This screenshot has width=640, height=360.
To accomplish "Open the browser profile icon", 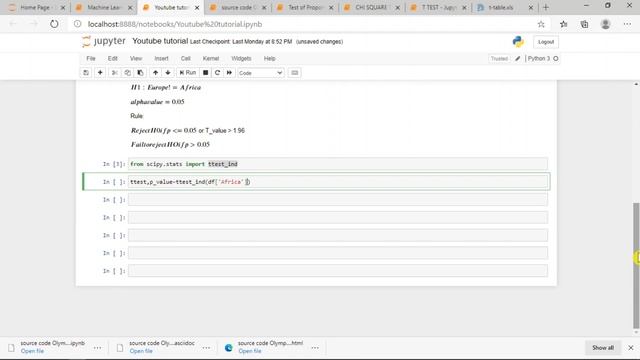I will (605, 24).
